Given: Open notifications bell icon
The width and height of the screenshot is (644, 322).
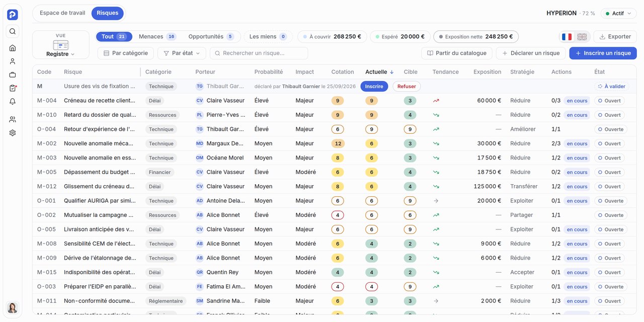Looking at the screenshot, I should point(13,102).
